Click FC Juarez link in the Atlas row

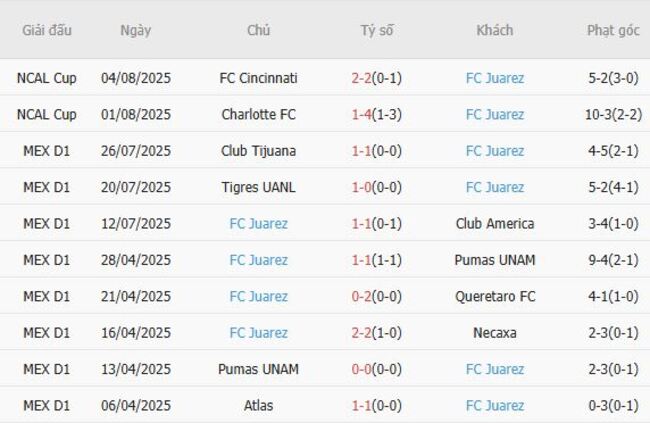(x=494, y=405)
